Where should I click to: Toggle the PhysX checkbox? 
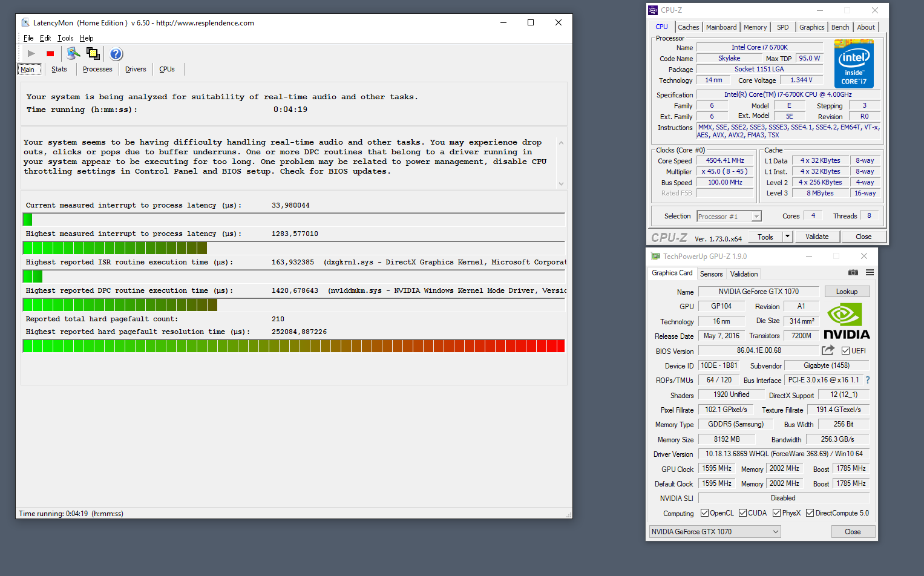point(776,513)
